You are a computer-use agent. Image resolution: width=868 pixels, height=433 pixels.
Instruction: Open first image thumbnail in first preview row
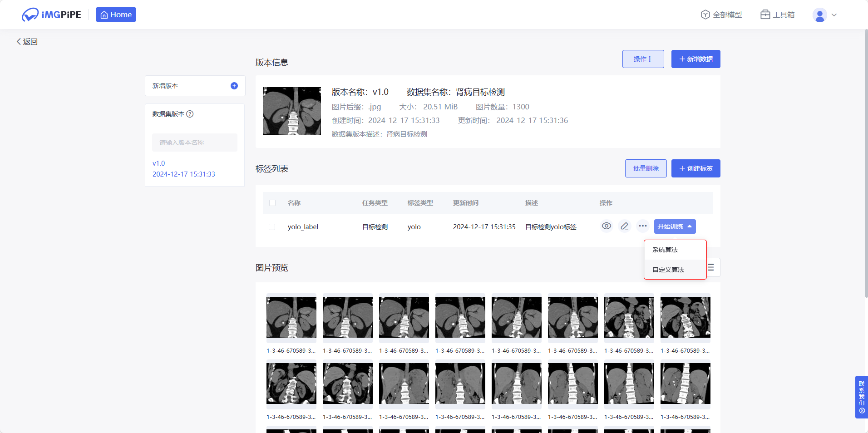click(291, 317)
